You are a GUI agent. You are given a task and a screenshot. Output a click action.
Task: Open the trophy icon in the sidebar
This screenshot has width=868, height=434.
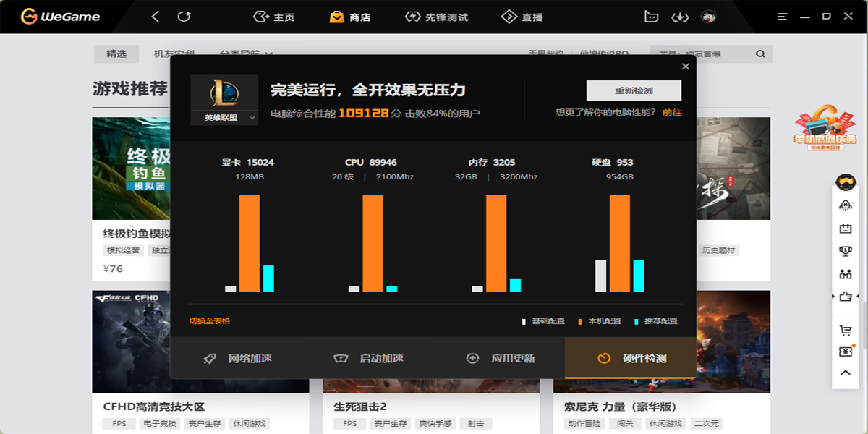coord(845,251)
